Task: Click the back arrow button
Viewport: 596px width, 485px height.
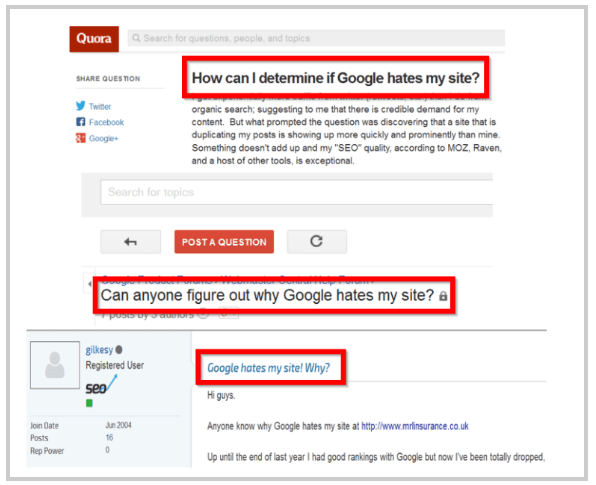Action: [131, 242]
